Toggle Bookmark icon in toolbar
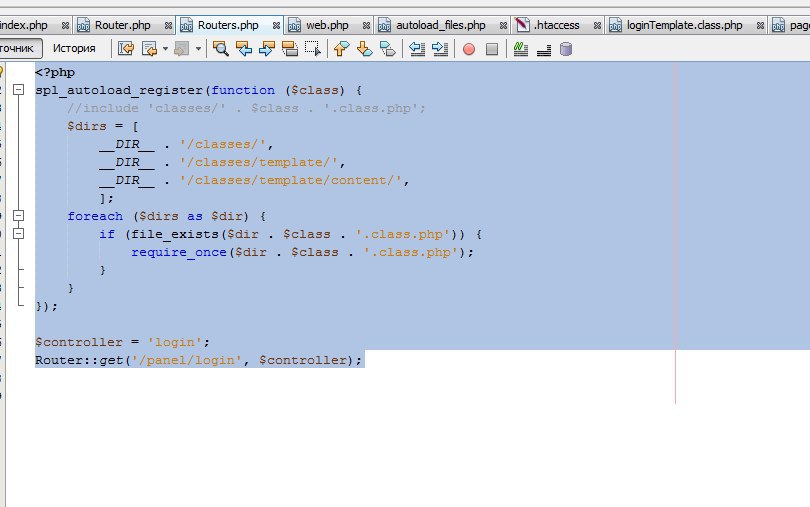This screenshot has width=810, height=507. (x=387, y=49)
